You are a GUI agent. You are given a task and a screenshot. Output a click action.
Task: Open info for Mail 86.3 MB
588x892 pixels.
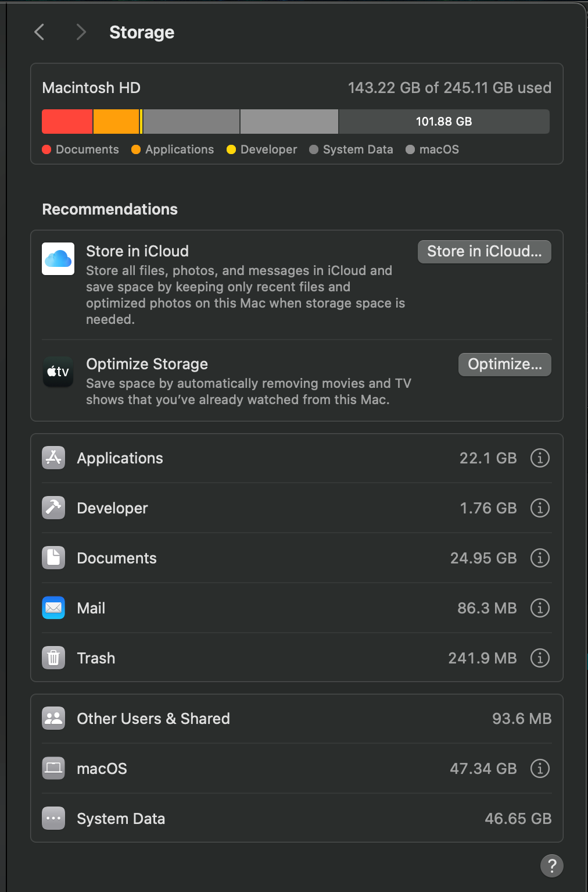point(540,608)
